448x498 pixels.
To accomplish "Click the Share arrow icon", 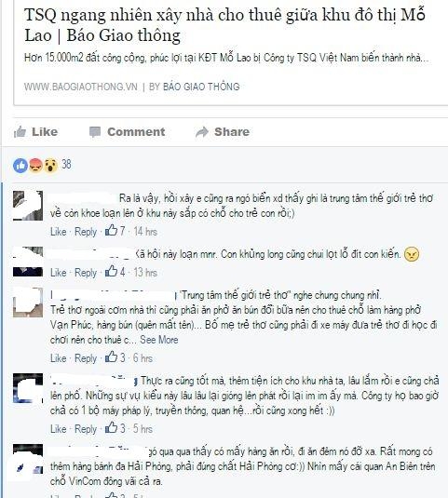I will [202, 132].
